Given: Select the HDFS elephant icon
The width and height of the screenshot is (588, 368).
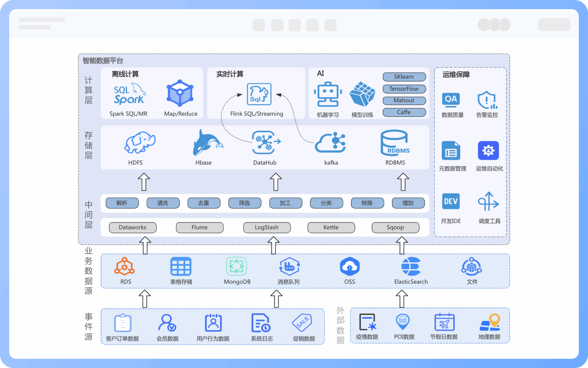Looking at the screenshot, I should [x=140, y=143].
